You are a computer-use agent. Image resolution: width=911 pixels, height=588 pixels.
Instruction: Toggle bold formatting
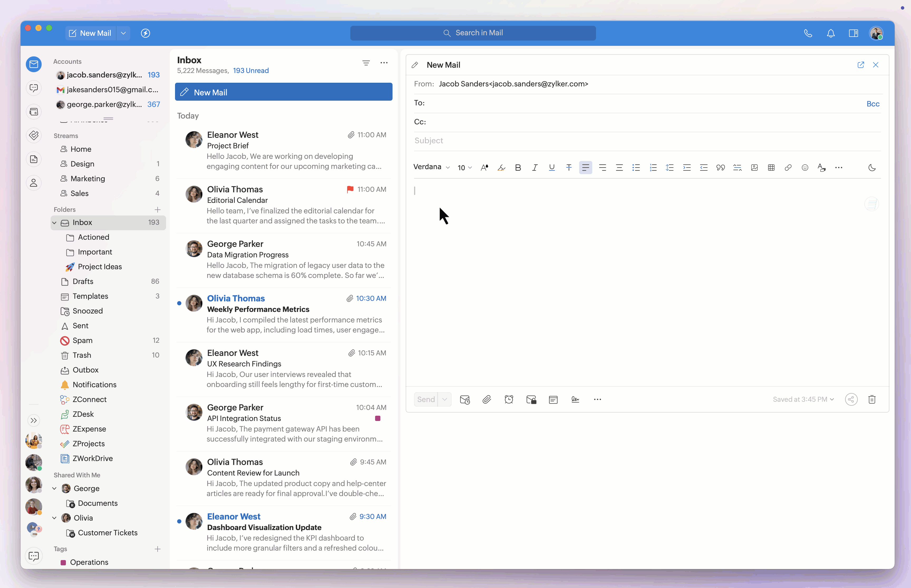pyautogui.click(x=518, y=167)
